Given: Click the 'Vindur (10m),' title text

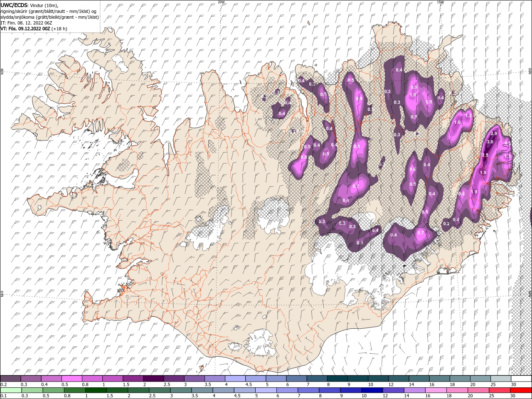Looking at the screenshot, I should pyautogui.click(x=44, y=5).
